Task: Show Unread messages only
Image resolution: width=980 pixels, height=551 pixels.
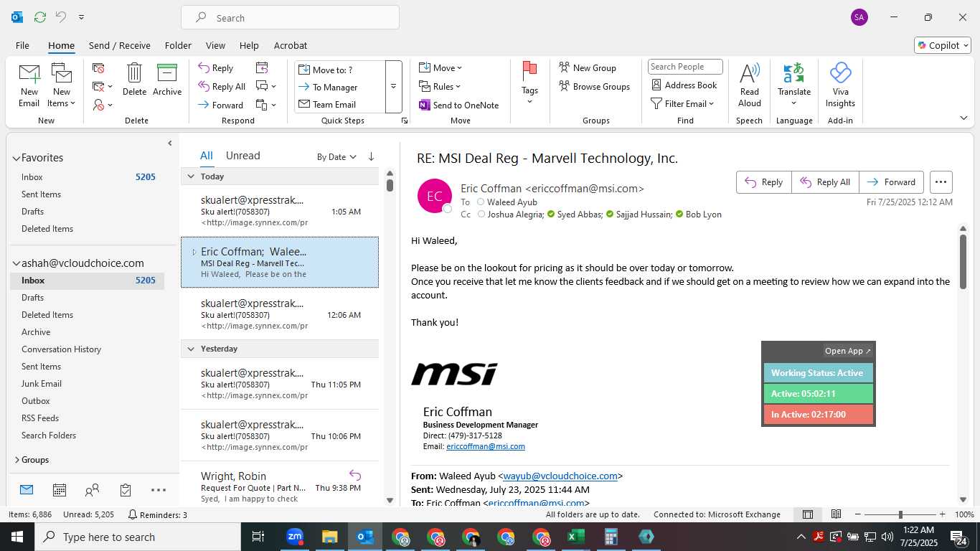Action: click(242, 156)
